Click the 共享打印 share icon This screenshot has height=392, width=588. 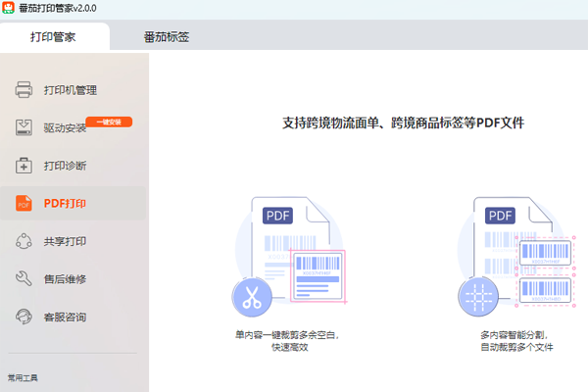(x=24, y=241)
